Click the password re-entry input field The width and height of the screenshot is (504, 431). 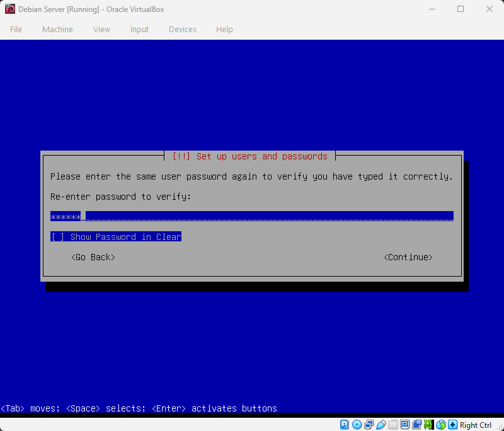pos(252,216)
